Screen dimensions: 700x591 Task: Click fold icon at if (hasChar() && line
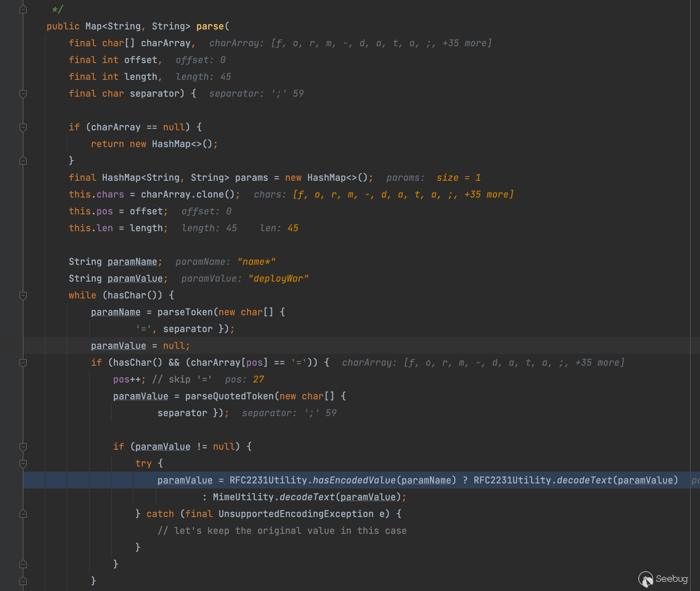coord(23,363)
